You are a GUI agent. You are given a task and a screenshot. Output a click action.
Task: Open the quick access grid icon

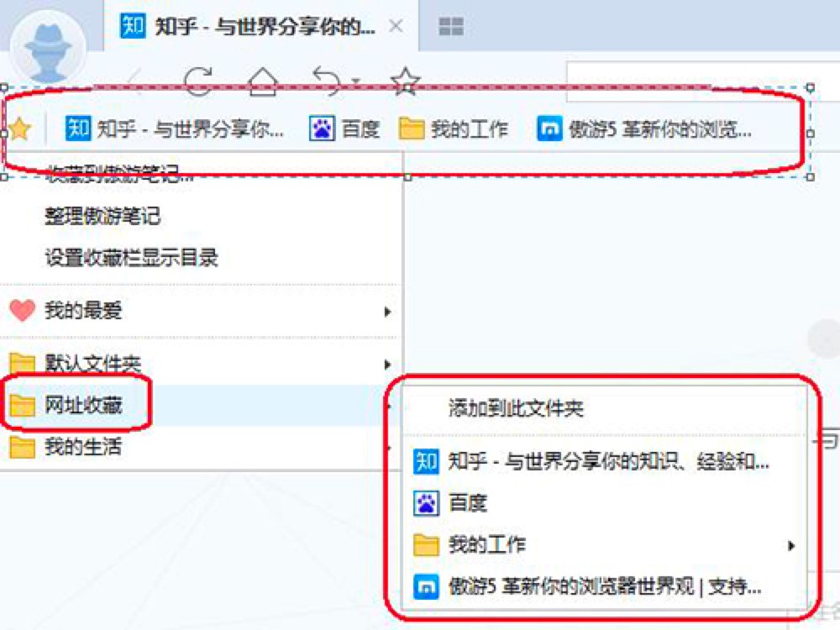point(451,26)
